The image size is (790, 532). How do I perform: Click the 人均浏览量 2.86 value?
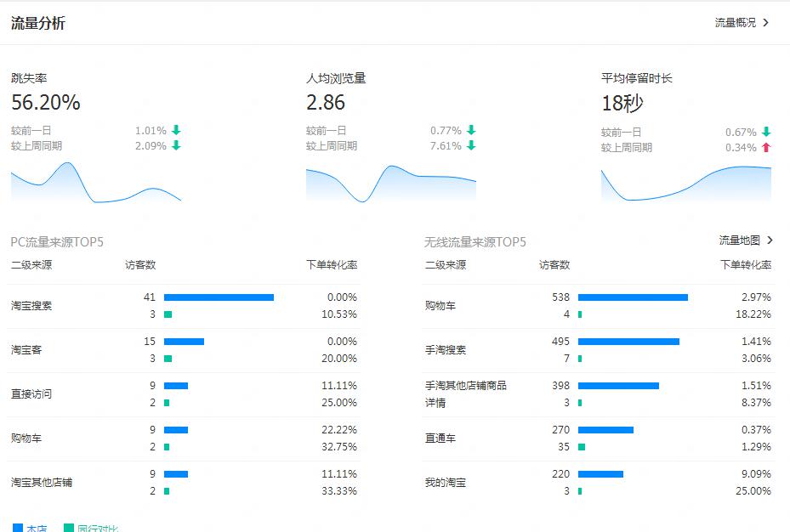pyautogui.click(x=326, y=103)
